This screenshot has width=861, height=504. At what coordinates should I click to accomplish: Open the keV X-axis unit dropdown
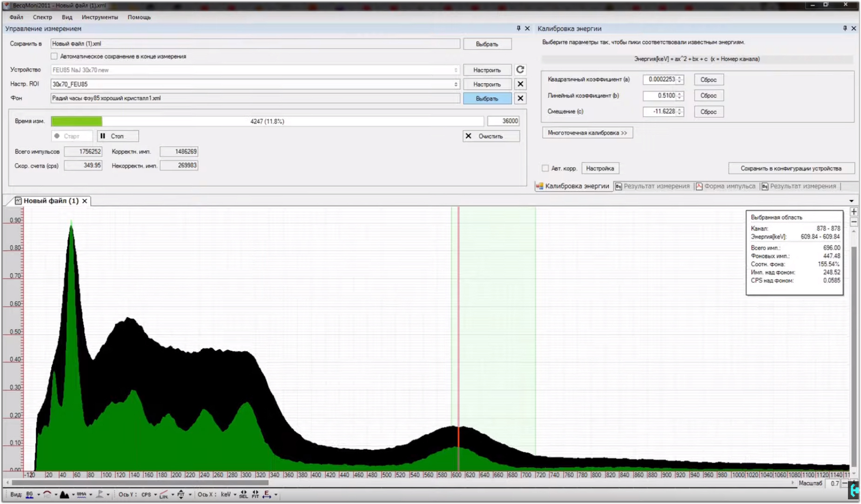pos(235,495)
